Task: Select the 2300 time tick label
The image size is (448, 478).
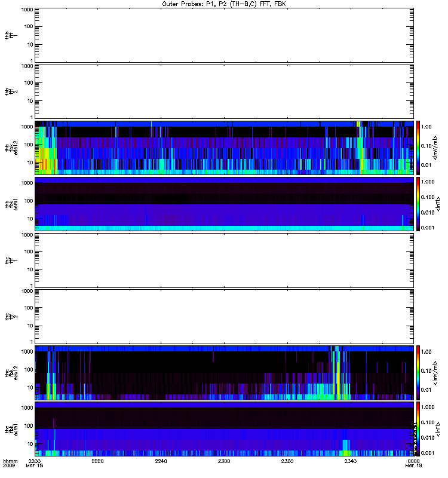Action: click(224, 461)
